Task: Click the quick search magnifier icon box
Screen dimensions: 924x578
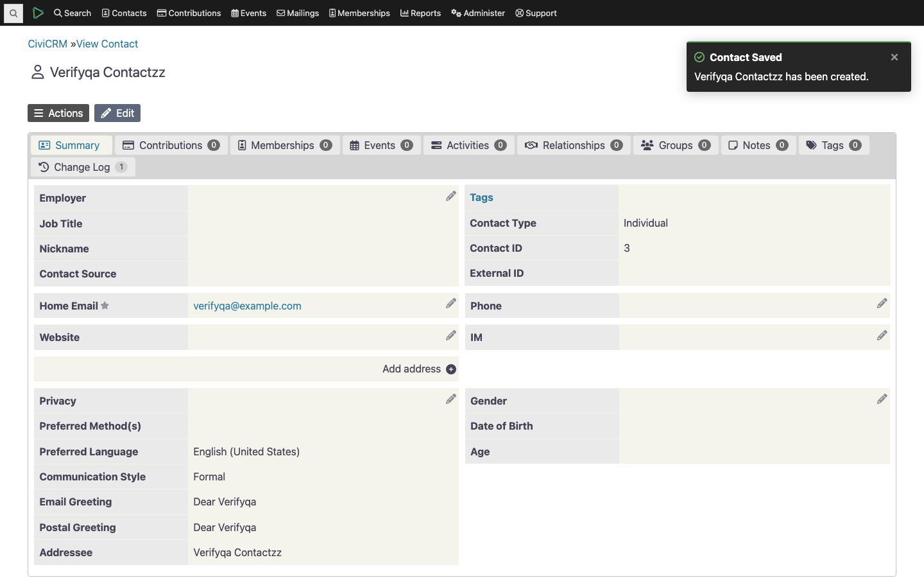Action: tap(13, 13)
